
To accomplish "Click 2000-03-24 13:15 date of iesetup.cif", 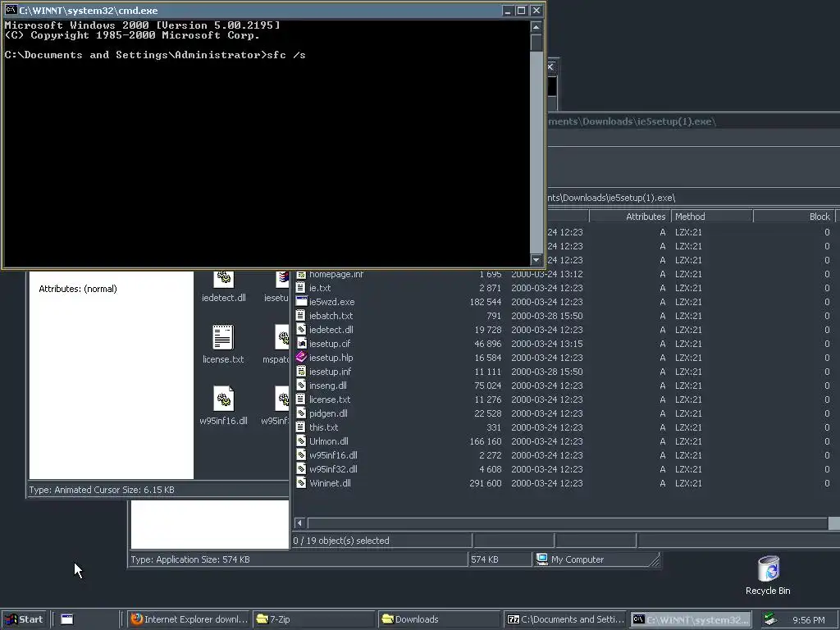I will pos(547,344).
